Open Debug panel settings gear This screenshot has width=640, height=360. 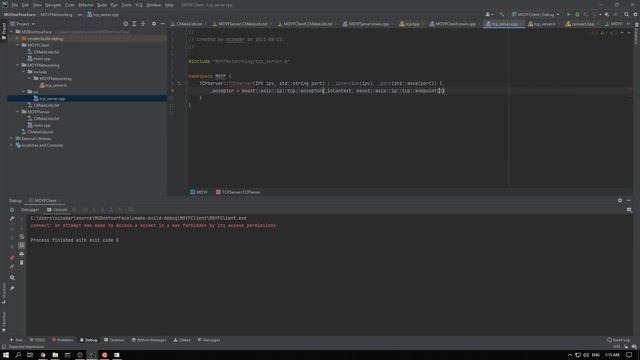coord(620,200)
